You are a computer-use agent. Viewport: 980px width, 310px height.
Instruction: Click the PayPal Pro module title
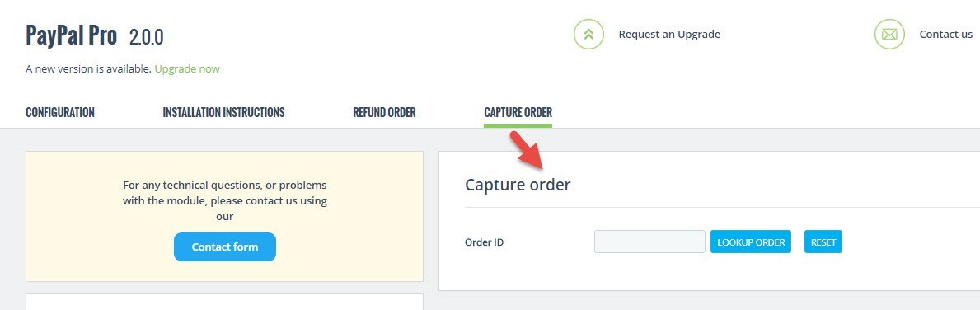pyautogui.click(x=71, y=35)
